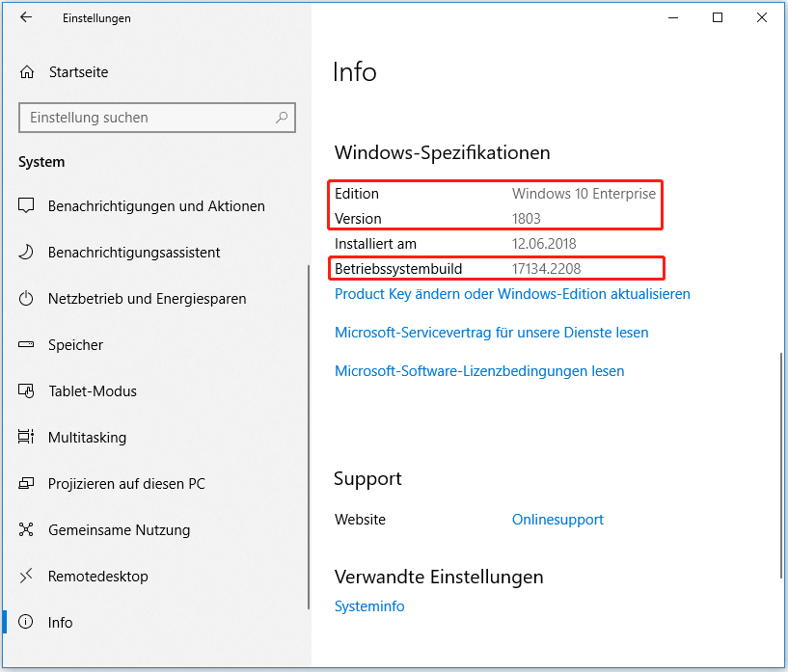Screen dimensions: 788x672
Task: Open Benachrichtigungen und Aktionen
Action: [156, 206]
